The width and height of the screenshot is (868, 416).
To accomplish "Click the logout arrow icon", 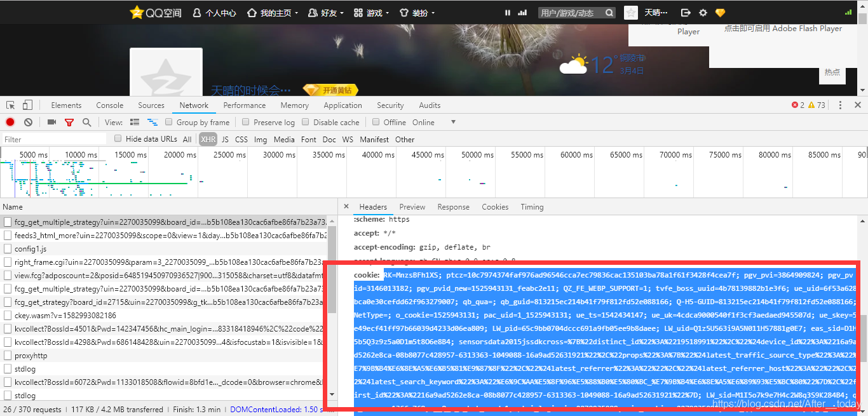I will point(686,13).
